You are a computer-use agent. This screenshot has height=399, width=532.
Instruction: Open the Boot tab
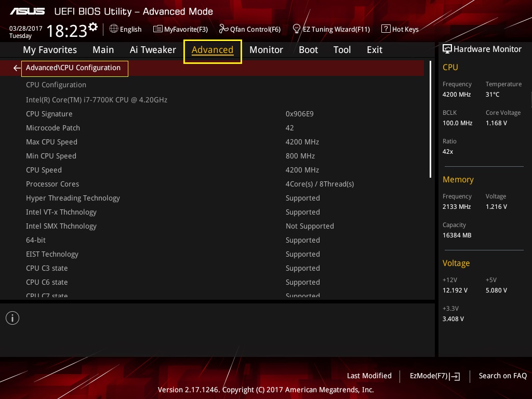pos(308,50)
